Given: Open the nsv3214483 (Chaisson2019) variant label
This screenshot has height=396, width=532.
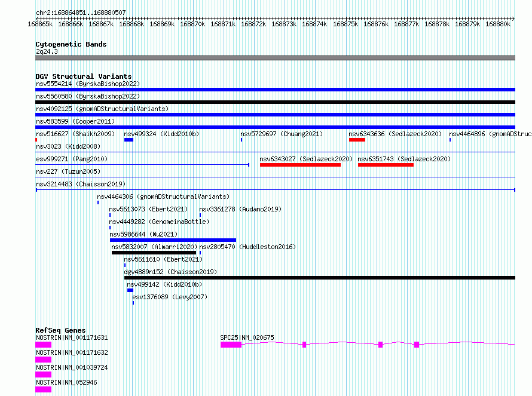Looking at the screenshot, I should 81,184.
